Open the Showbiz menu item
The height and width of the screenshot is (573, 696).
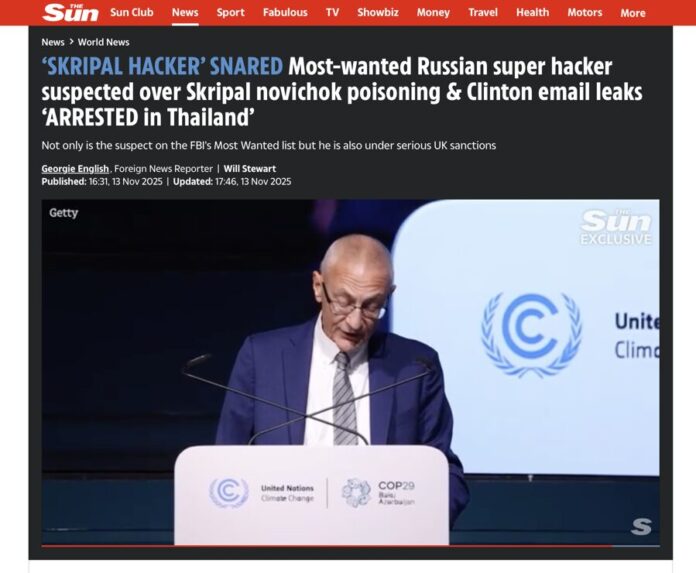[x=378, y=12]
